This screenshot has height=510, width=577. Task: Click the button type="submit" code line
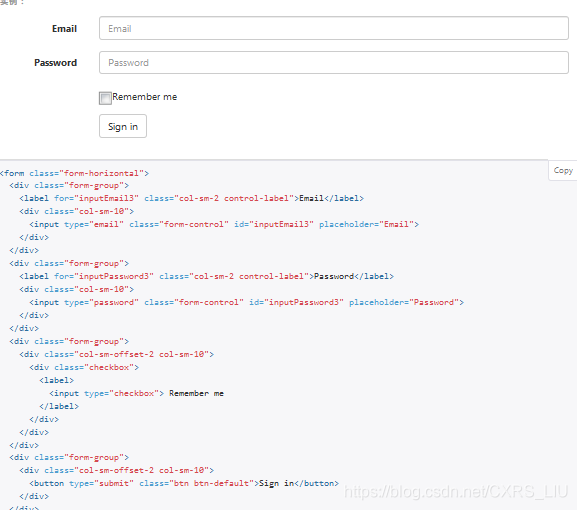(184, 484)
